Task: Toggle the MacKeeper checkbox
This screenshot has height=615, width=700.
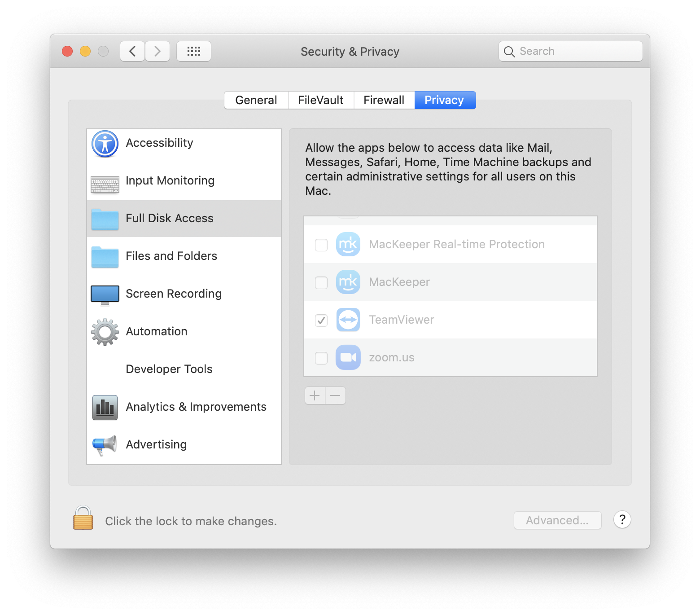Action: pyautogui.click(x=321, y=283)
